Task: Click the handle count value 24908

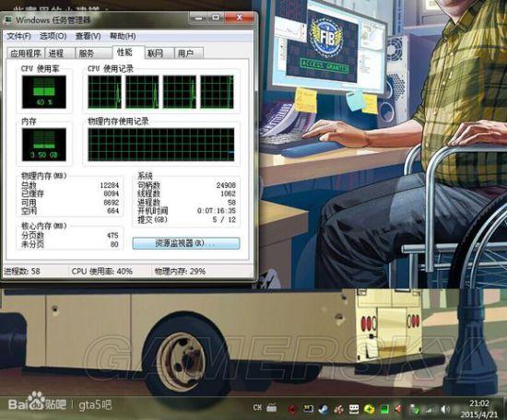Action: coord(226,185)
